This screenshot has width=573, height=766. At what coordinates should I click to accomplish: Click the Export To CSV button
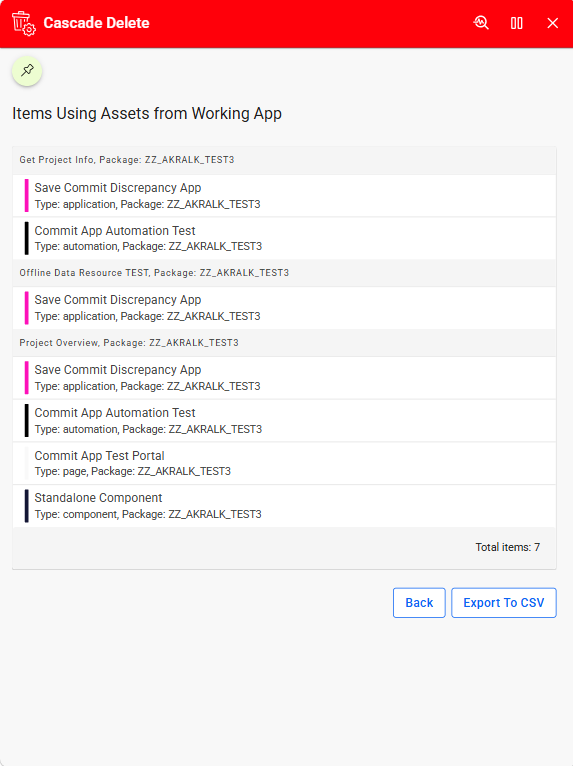point(504,602)
